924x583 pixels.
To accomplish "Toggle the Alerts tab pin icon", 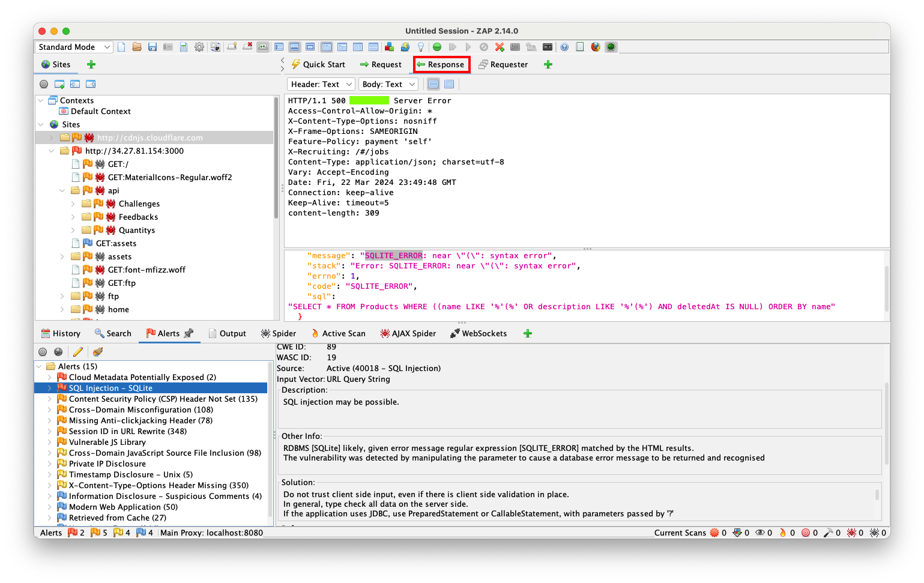I will (189, 333).
